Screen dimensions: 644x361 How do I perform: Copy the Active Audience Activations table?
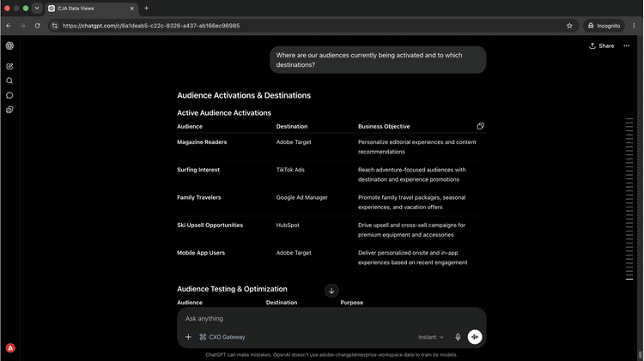[x=480, y=126]
